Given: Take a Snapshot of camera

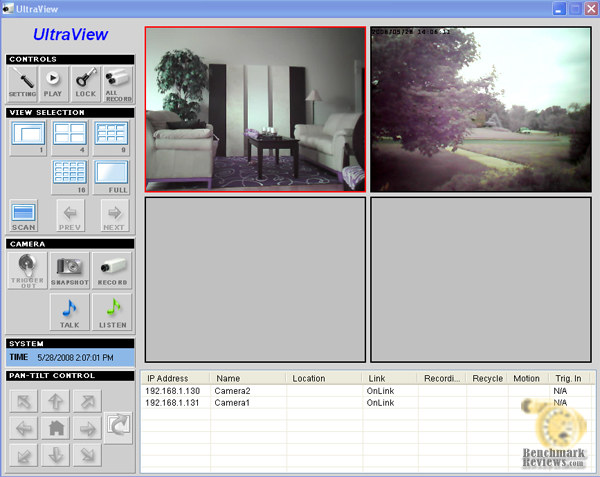Looking at the screenshot, I should point(69,270).
